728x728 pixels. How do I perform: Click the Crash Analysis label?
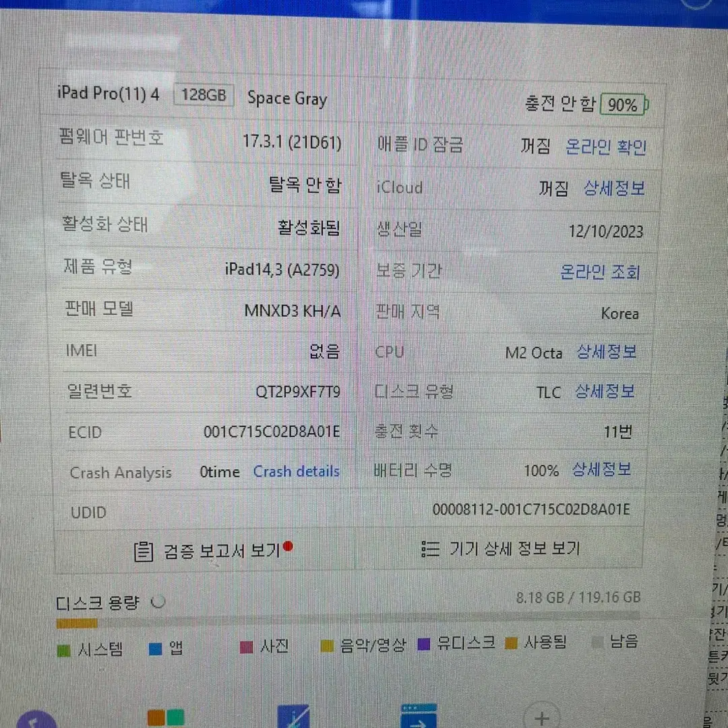point(121,473)
